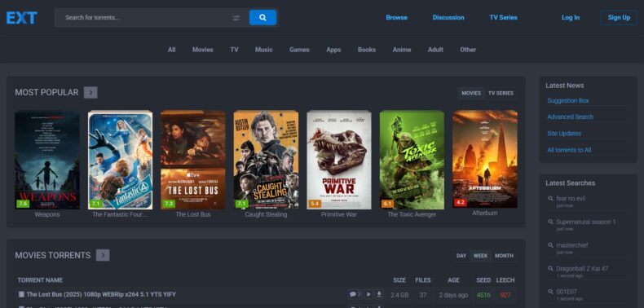Select the Movies category
Viewport: 644px width, 308px height.
[203, 50]
